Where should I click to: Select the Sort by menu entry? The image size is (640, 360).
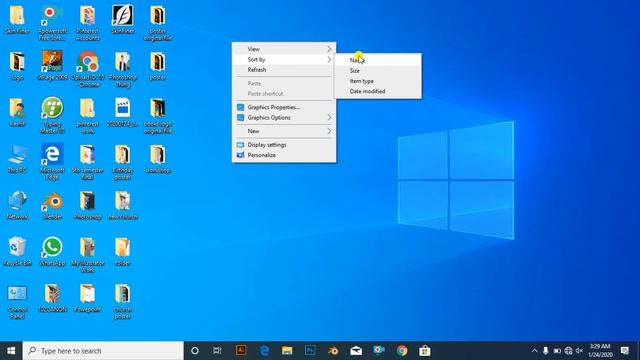(284, 60)
